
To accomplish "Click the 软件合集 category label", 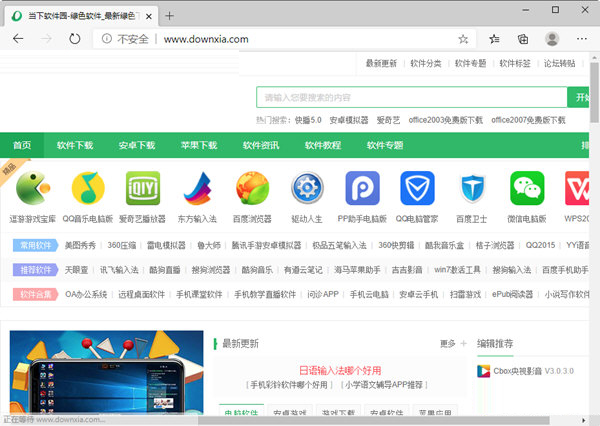I will click(x=35, y=294).
